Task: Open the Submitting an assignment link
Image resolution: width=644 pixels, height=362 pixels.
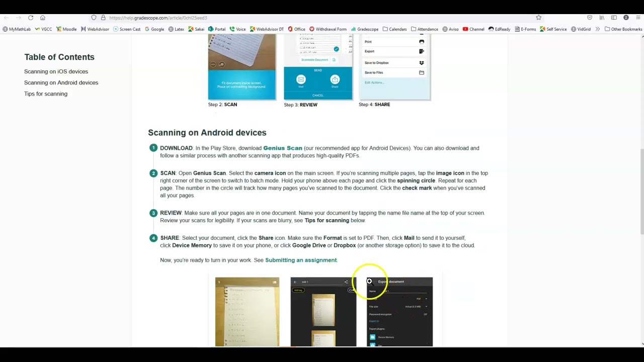Action: [301, 260]
